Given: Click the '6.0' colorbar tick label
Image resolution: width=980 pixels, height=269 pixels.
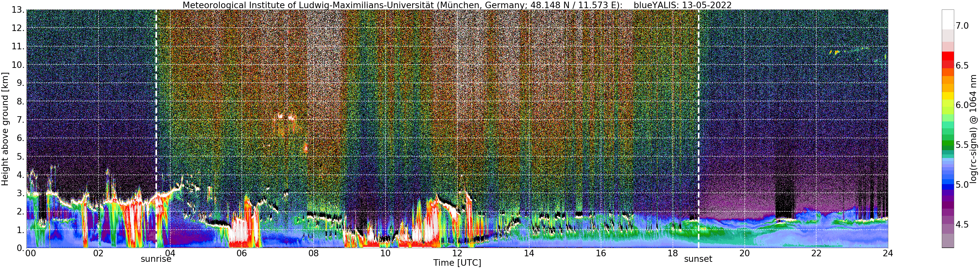Looking at the screenshot, I should click(x=962, y=105).
